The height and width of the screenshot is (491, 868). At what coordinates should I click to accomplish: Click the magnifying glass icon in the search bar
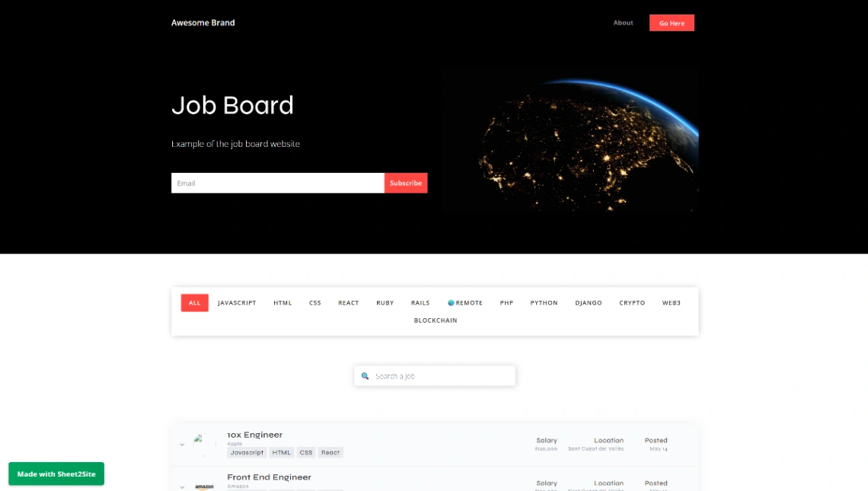coord(366,375)
